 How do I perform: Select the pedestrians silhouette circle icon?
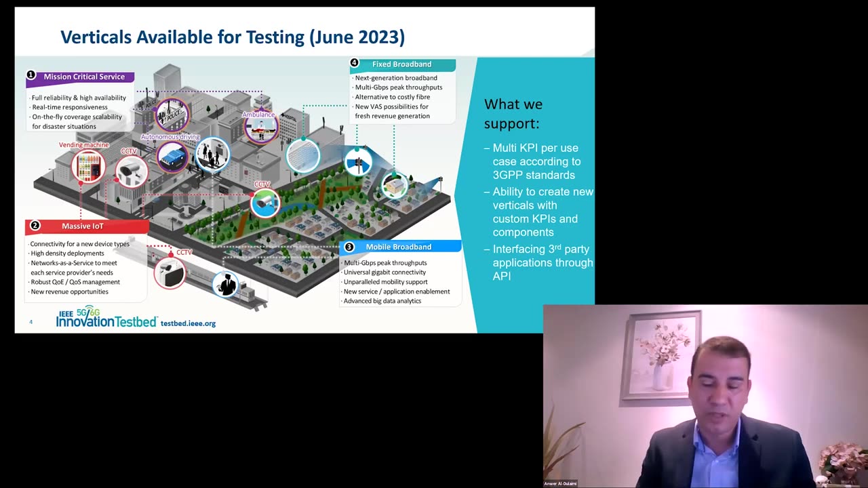[213, 155]
